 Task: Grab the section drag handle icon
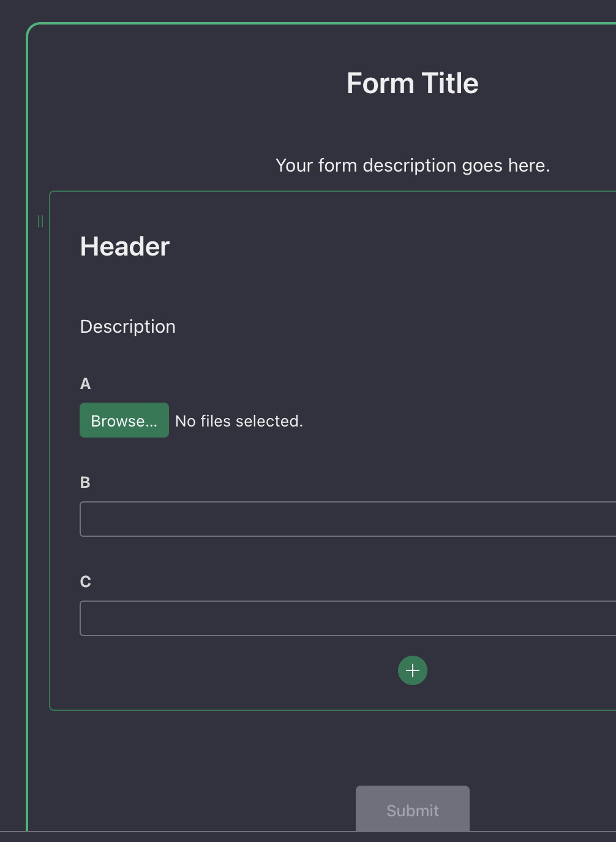click(x=40, y=221)
